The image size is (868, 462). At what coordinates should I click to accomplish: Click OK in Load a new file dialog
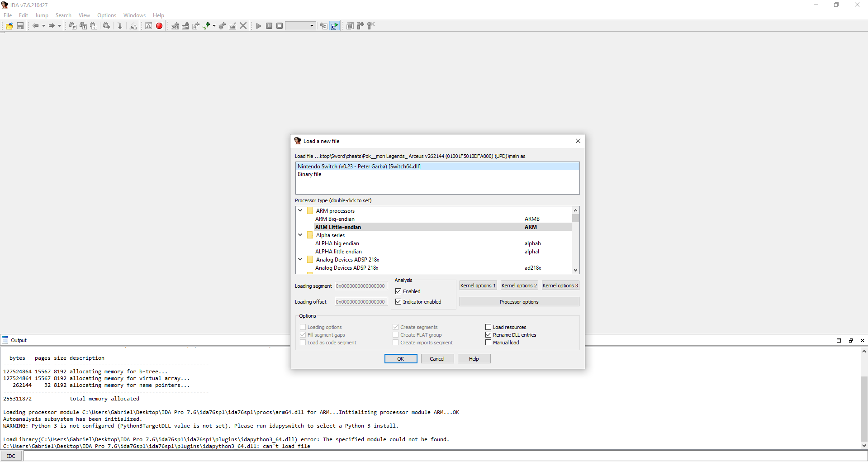coord(401,359)
